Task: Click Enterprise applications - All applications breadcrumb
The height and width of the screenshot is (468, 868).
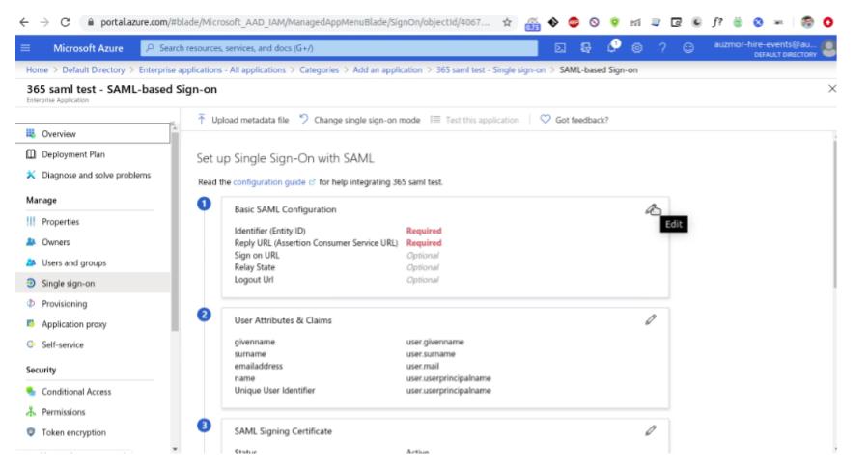Action: click(x=212, y=69)
